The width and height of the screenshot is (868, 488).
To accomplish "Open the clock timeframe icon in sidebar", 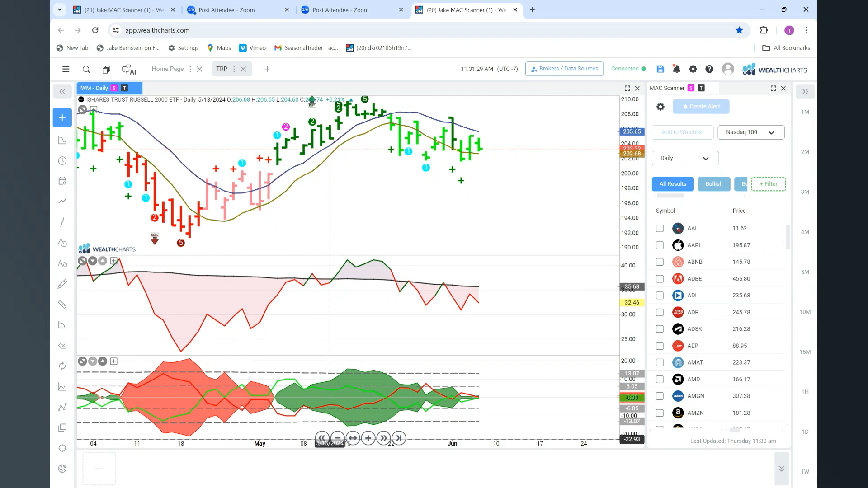I will click(62, 161).
